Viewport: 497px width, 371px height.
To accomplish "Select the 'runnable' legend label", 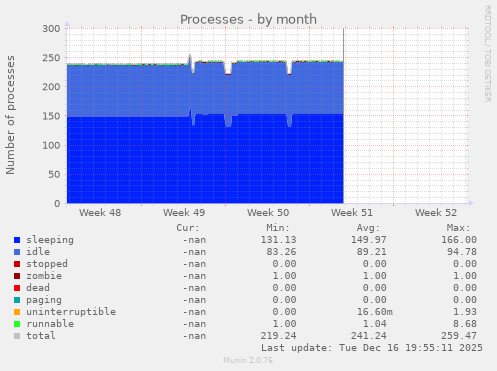I will [x=50, y=324].
